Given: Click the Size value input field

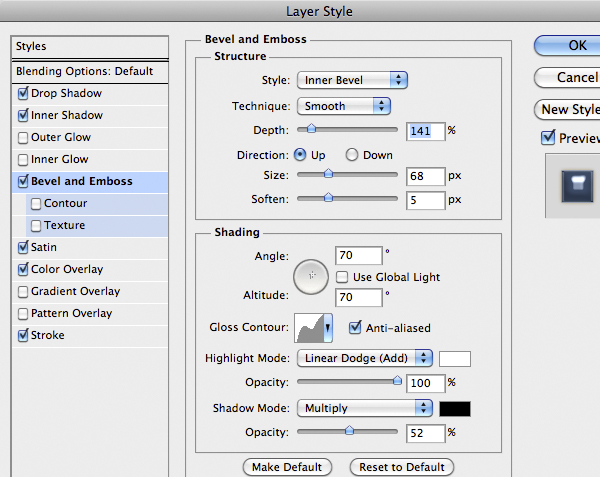Looking at the screenshot, I should (x=425, y=176).
